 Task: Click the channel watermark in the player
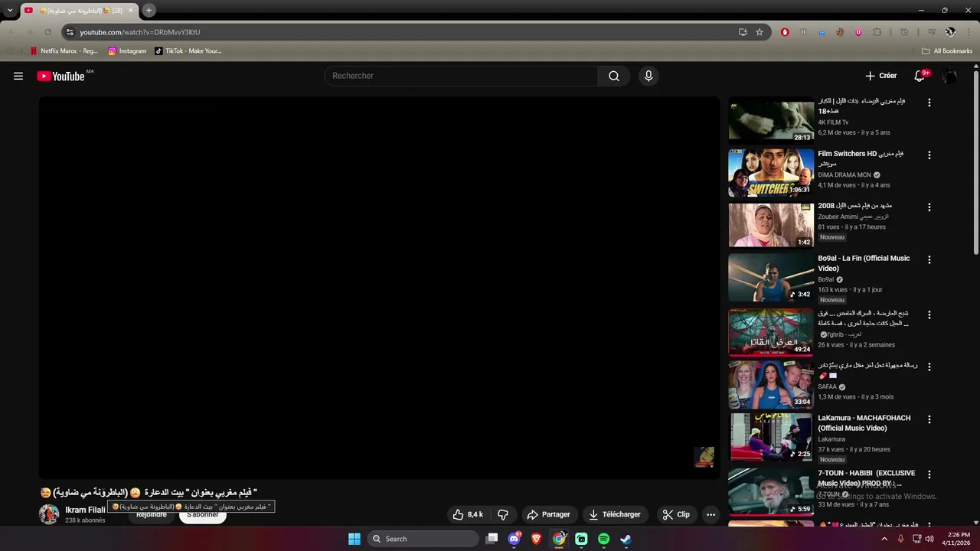coord(704,457)
